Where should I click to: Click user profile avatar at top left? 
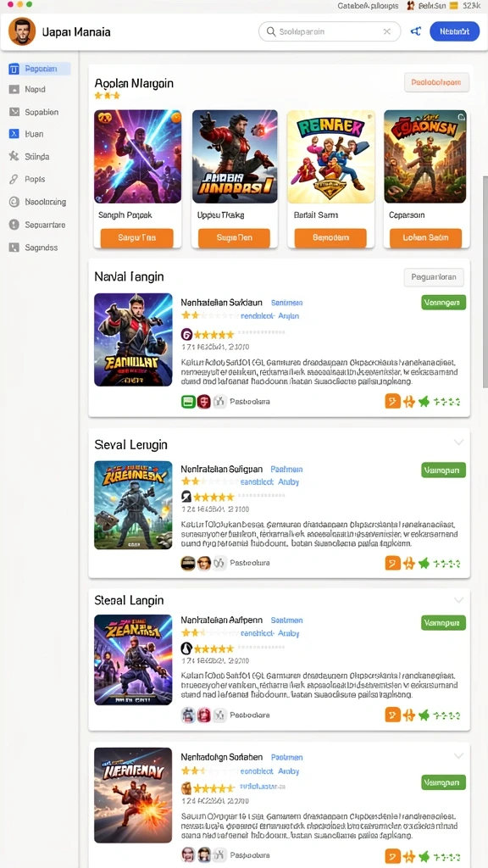pos(22,31)
